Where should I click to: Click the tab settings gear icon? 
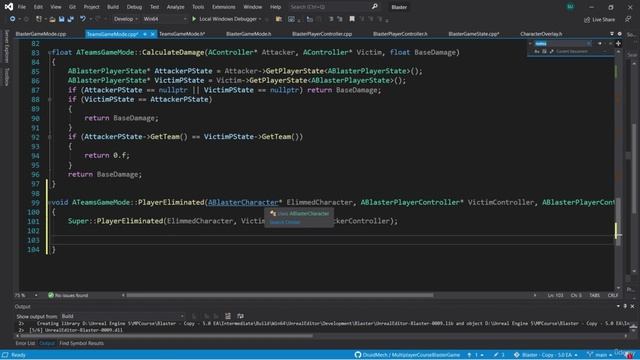(x=620, y=34)
